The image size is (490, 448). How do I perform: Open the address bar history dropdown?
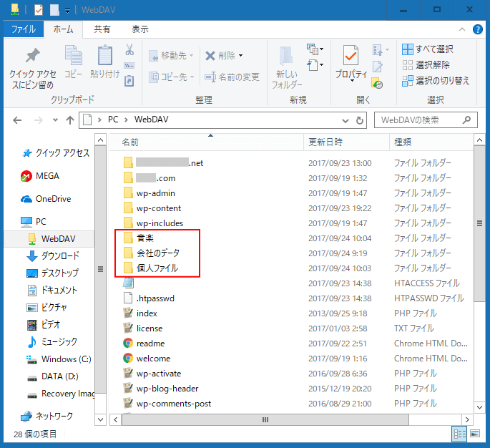tap(346, 120)
